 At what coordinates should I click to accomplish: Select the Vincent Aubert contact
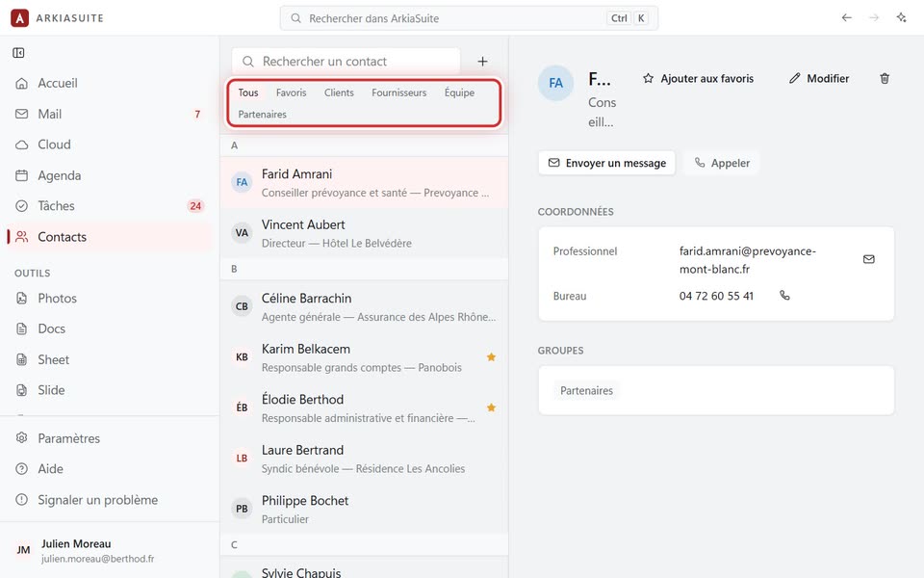coord(364,233)
